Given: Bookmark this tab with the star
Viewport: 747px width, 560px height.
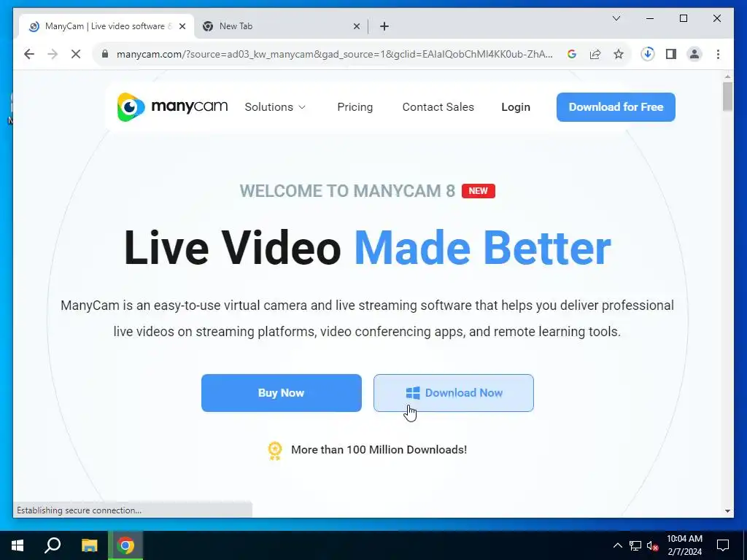Looking at the screenshot, I should (619, 54).
